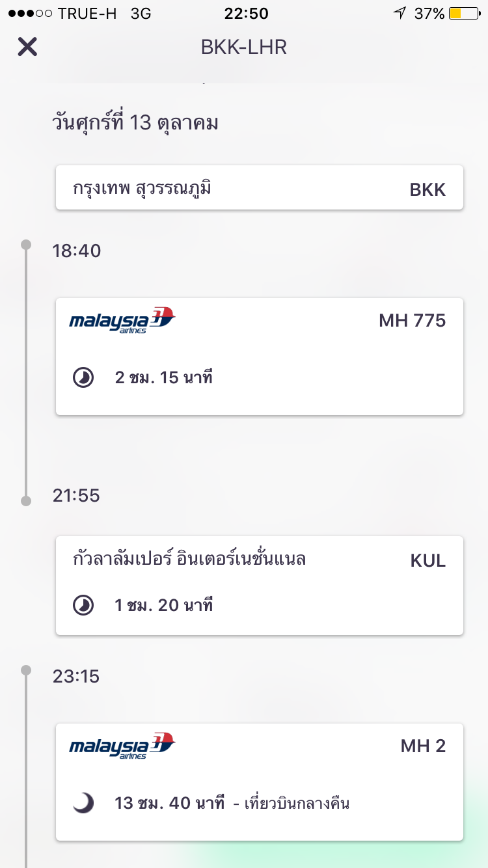Screen dimensions: 488x868
Task: Tap the 23:15 departure timeline dot
Action: (x=26, y=670)
